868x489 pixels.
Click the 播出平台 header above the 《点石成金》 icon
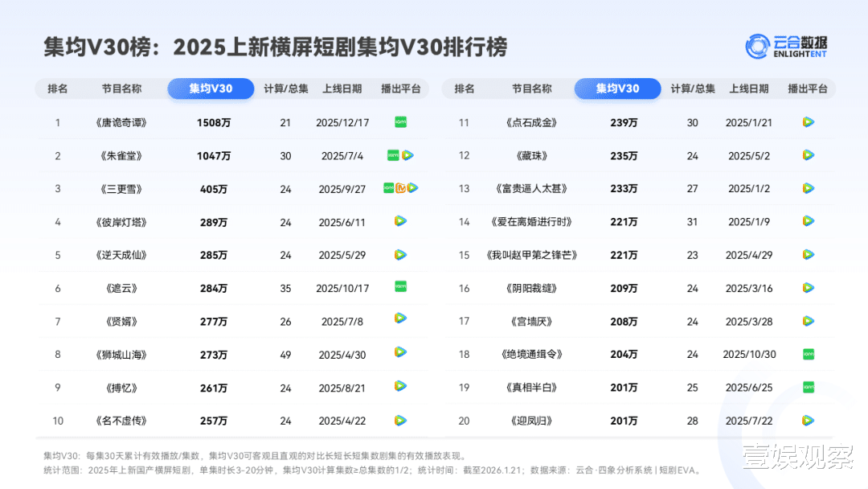(x=808, y=88)
